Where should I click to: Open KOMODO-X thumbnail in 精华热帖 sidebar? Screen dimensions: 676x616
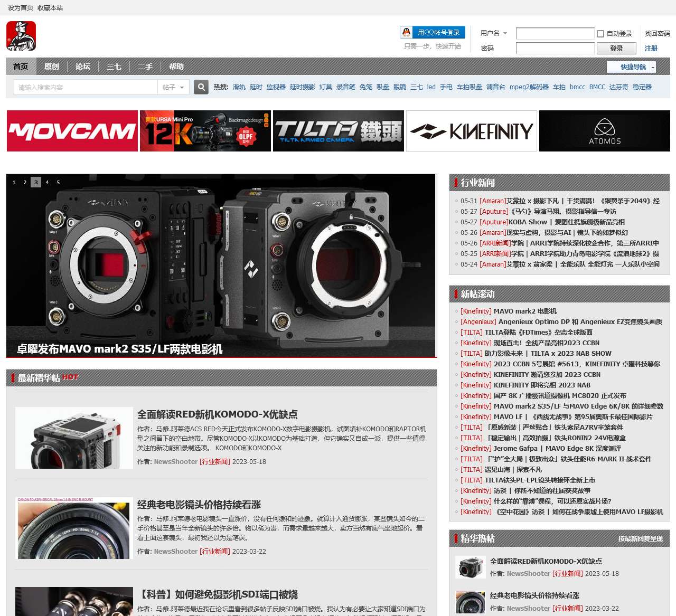point(470,567)
